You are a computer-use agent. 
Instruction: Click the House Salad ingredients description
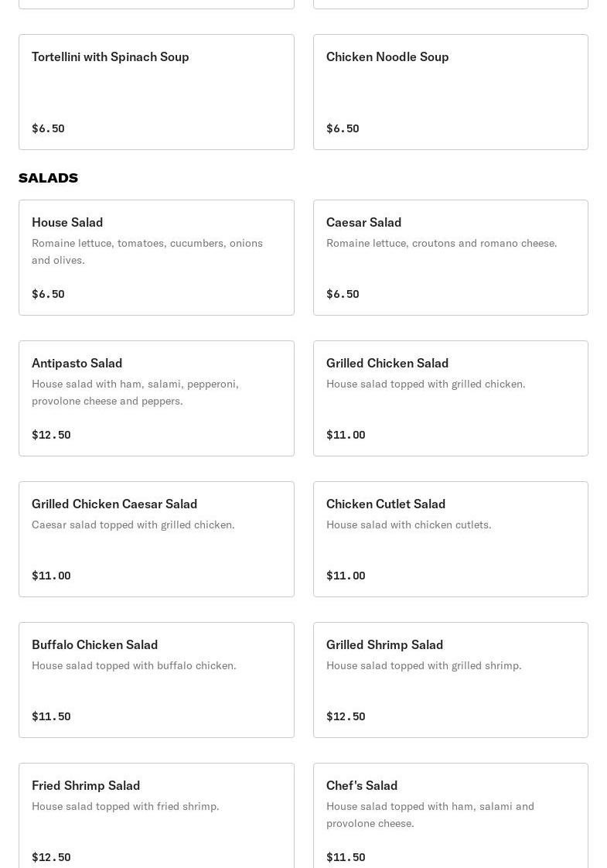pyautogui.click(x=147, y=251)
